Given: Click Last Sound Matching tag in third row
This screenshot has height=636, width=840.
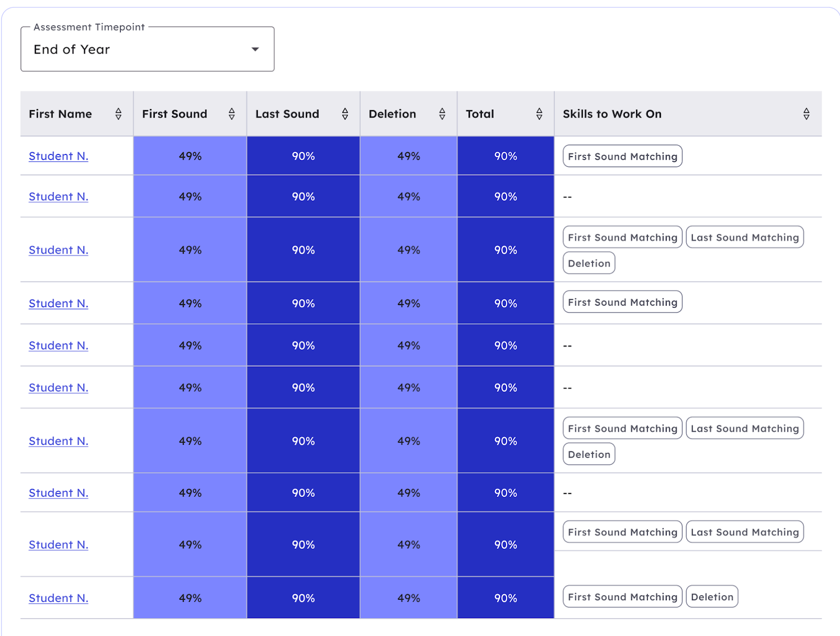Looking at the screenshot, I should 744,237.
